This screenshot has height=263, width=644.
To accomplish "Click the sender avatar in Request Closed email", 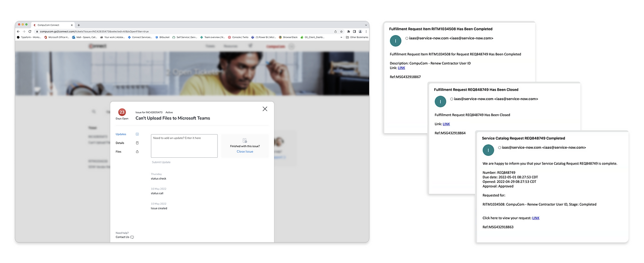I will coord(441,101).
